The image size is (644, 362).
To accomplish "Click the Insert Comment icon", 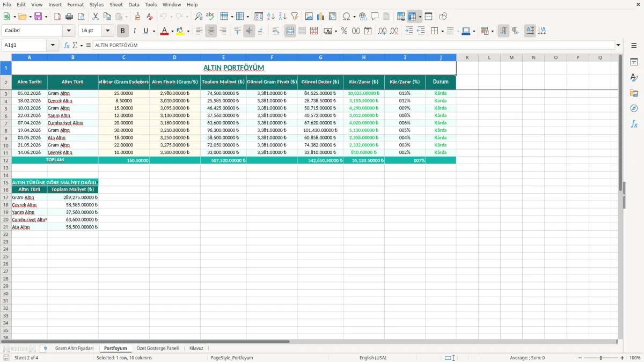I will [375, 17].
